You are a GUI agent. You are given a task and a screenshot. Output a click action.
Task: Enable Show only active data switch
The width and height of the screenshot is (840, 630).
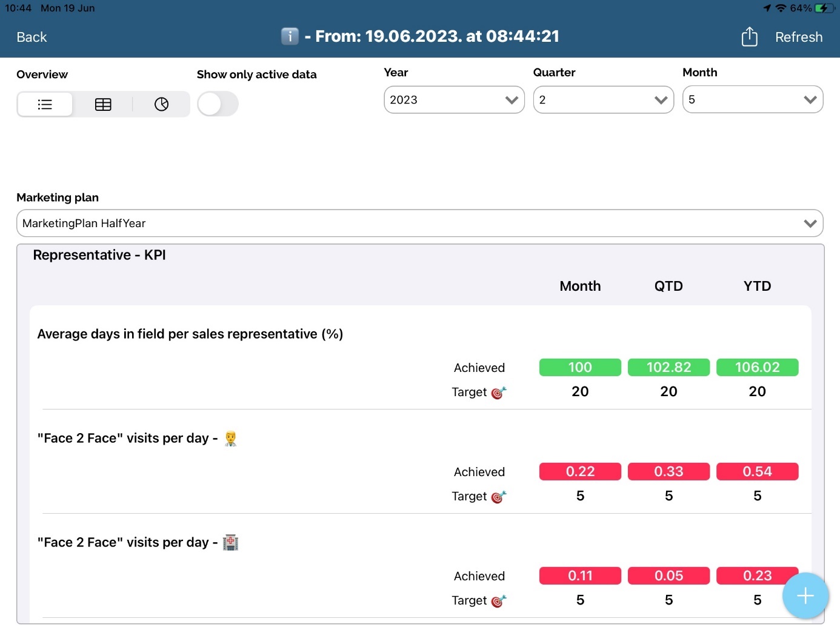click(218, 104)
